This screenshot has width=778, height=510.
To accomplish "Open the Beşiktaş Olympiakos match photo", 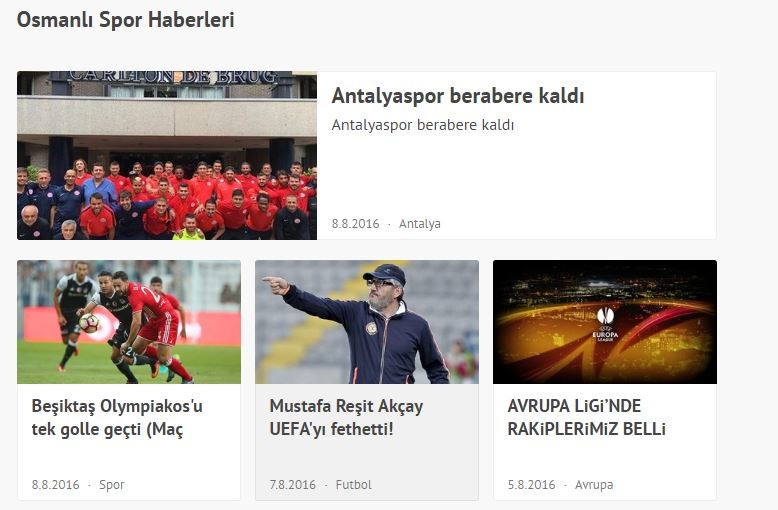I will tap(129, 321).
